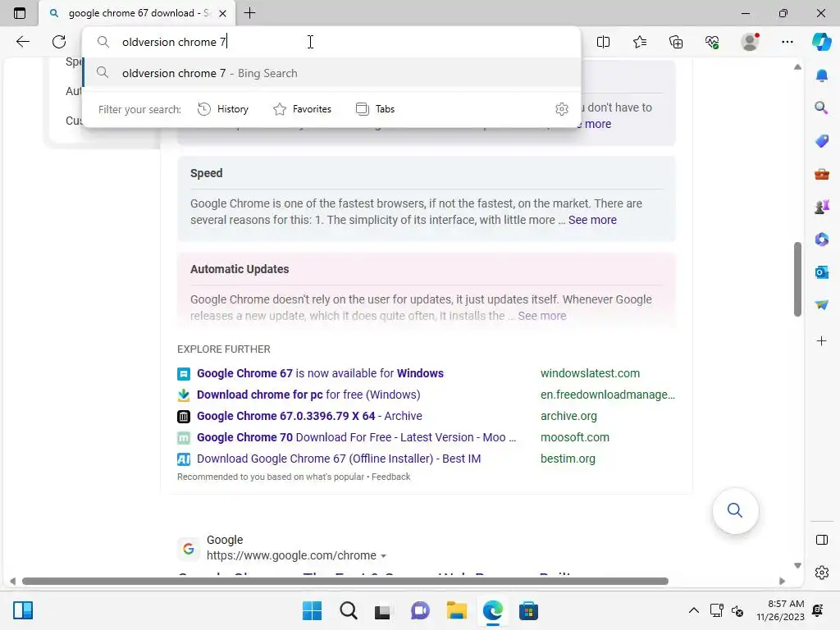Click the floating search magnifier button
The width and height of the screenshot is (840, 630).
coord(735,510)
